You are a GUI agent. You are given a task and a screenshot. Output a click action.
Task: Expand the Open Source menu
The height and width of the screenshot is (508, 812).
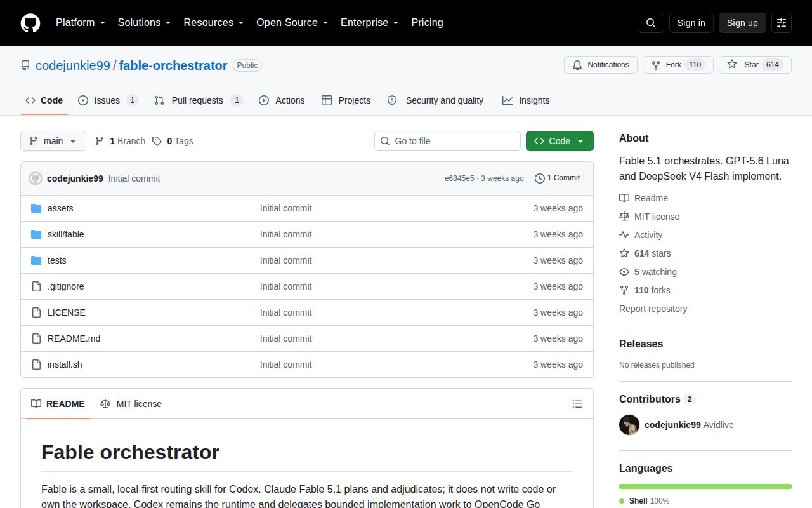click(x=292, y=23)
